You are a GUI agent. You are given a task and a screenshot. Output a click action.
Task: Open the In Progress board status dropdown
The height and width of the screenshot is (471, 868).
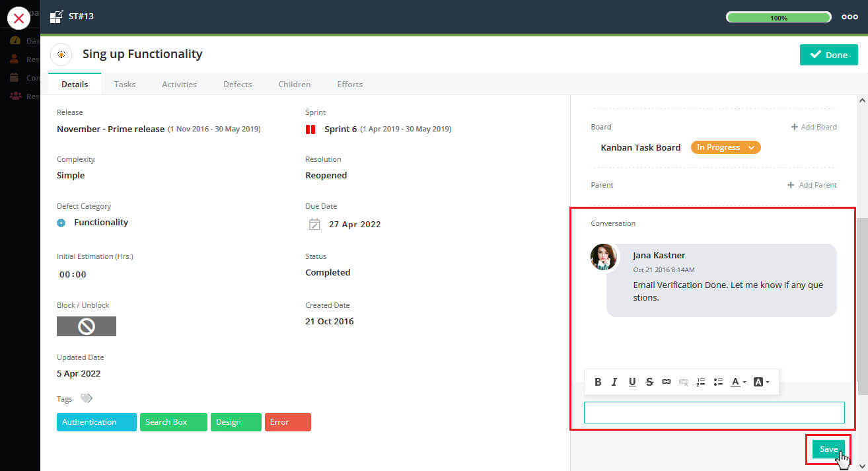(725, 147)
